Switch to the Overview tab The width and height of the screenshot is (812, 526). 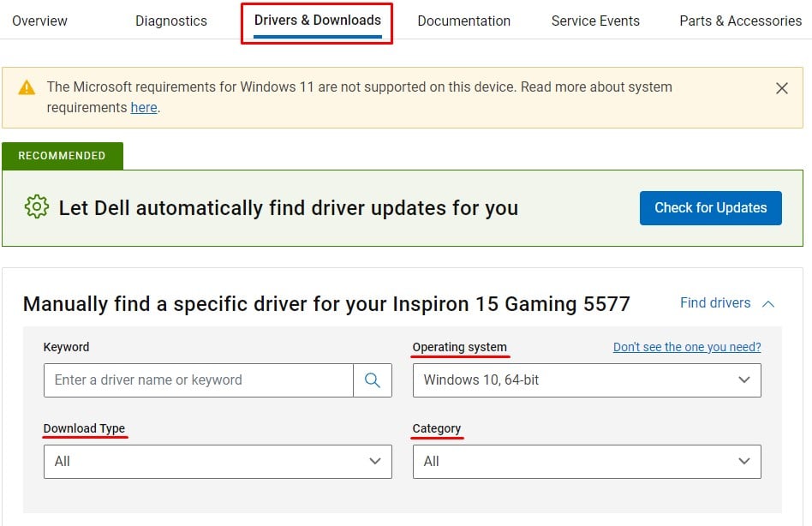pyautogui.click(x=40, y=21)
